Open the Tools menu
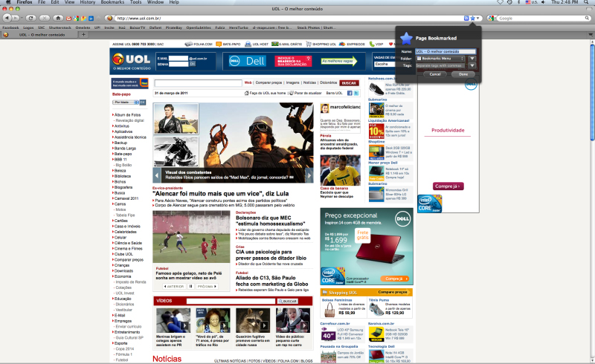This screenshot has width=595, height=364. [136, 2]
